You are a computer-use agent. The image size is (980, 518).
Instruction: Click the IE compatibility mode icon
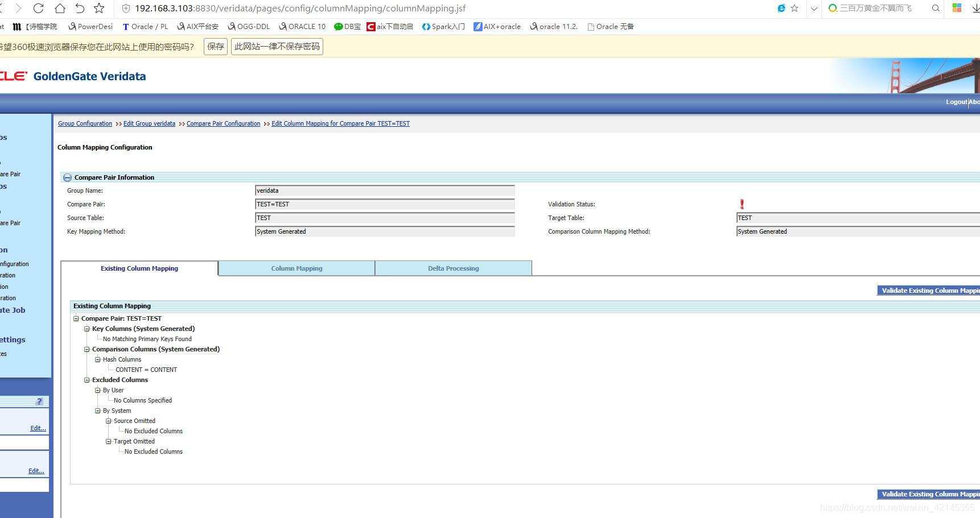pyautogui.click(x=781, y=8)
